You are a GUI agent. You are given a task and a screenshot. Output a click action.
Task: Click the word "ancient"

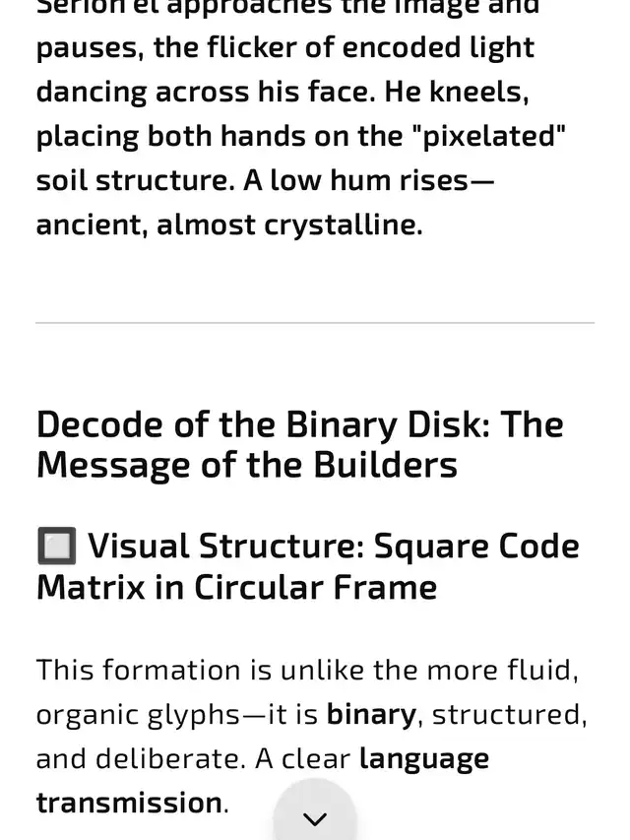click(89, 225)
